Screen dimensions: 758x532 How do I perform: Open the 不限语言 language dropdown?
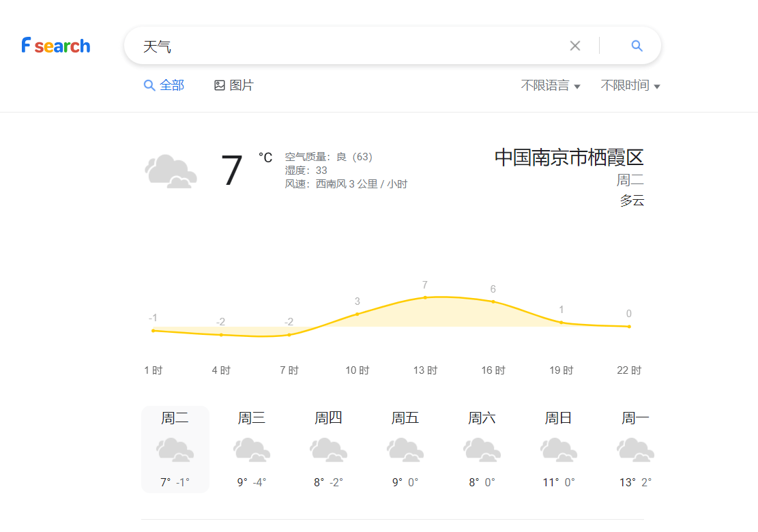[x=551, y=86]
